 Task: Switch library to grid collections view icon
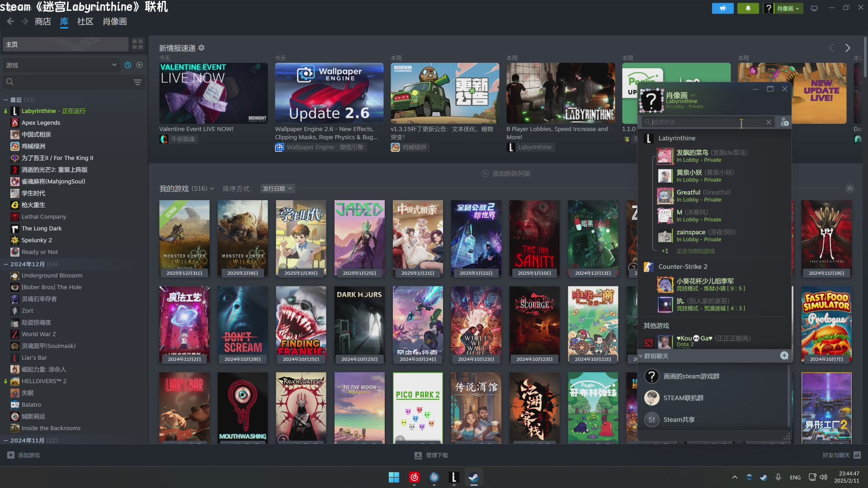137,44
